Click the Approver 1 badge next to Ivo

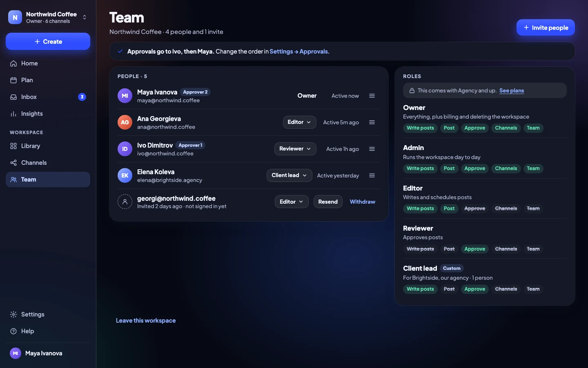[x=190, y=145]
